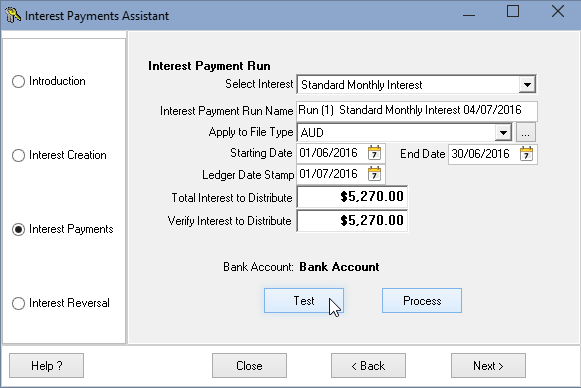Close the window using the title bar X
The image size is (581, 388).
pyautogui.click(x=558, y=11)
